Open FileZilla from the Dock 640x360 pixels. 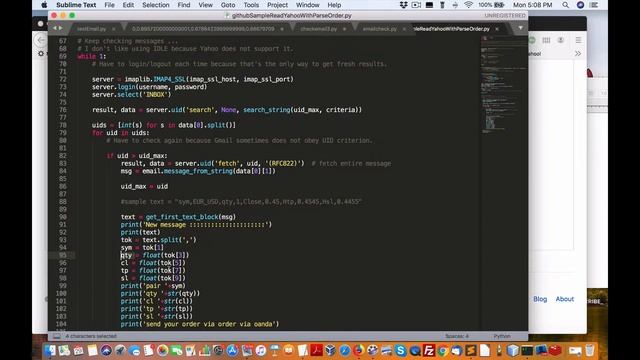point(429,350)
